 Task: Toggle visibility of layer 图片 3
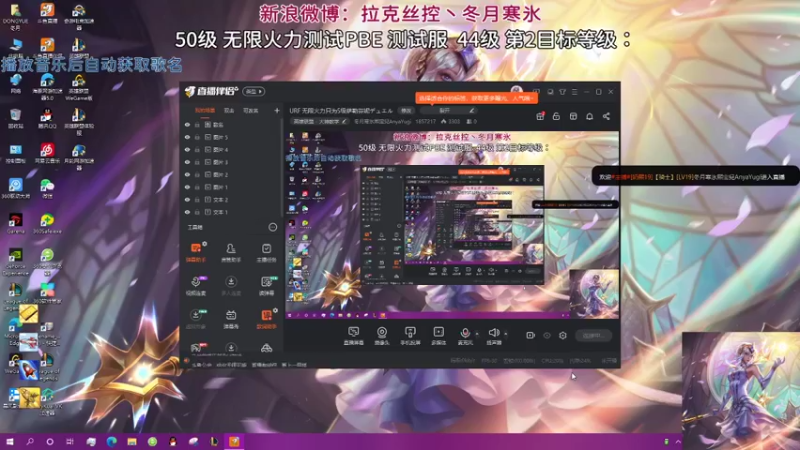click(x=187, y=162)
